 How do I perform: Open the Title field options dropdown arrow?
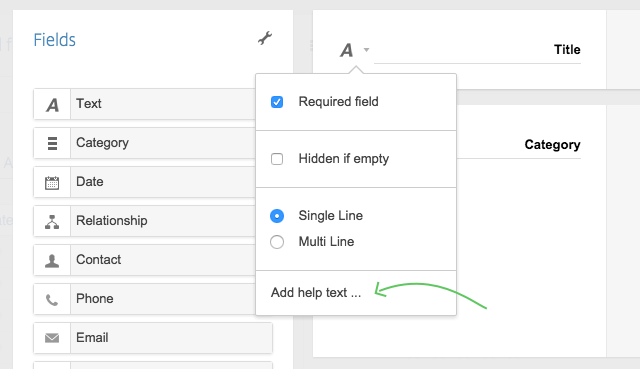coord(367,50)
